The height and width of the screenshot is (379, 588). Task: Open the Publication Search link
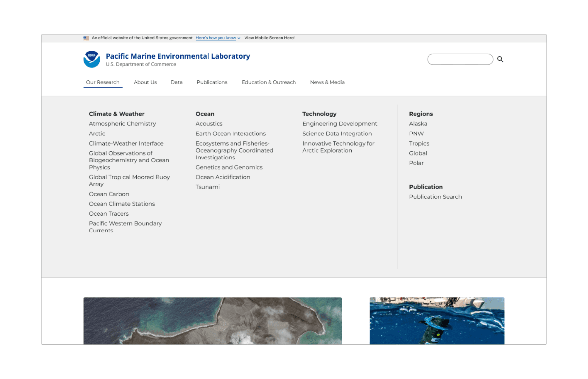(435, 197)
